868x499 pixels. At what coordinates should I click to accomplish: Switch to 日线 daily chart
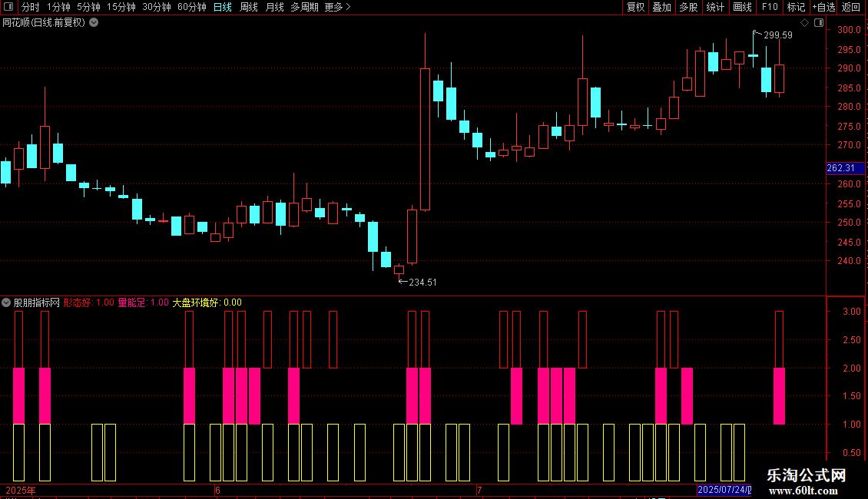point(223,7)
